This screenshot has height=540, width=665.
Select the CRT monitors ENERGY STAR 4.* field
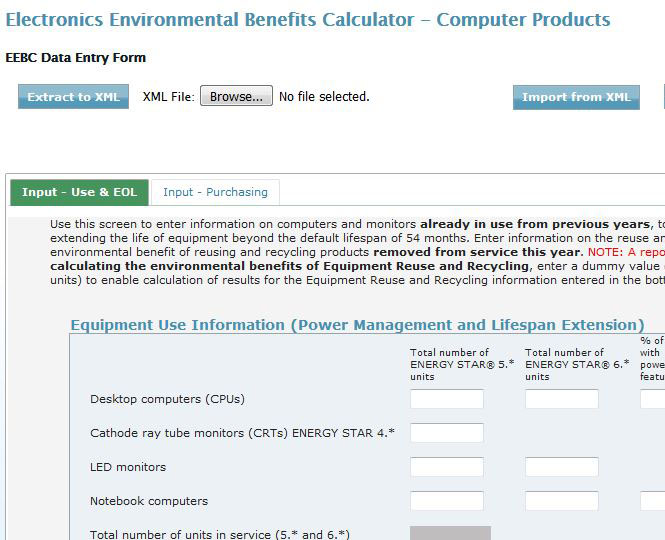pos(446,433)
